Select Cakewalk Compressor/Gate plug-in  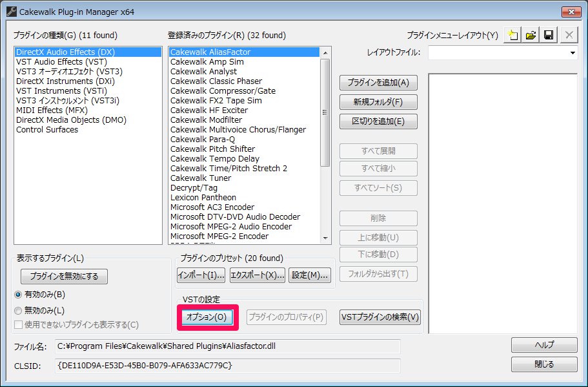pyautogui.click(x=245, y=91)
